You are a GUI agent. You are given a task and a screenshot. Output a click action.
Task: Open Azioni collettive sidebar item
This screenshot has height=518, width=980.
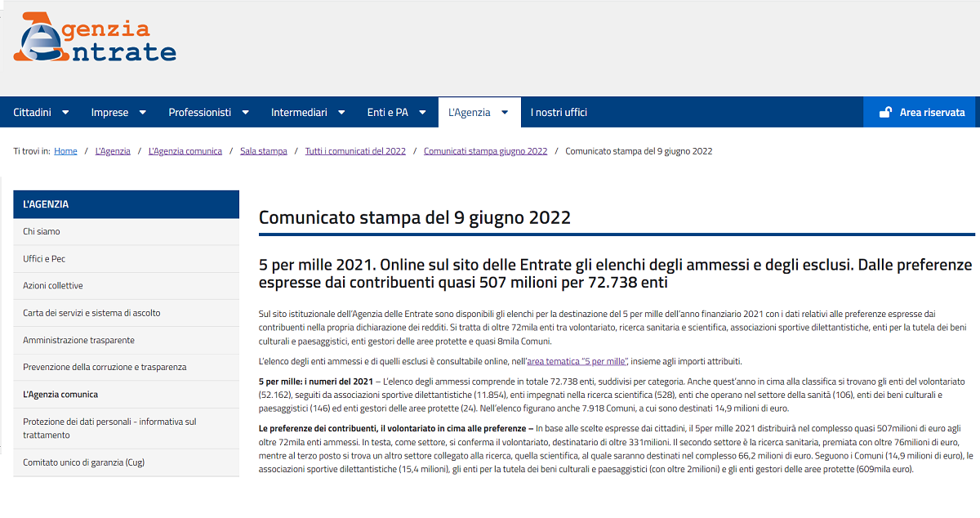pyautogui.click(x=127, y=286)
